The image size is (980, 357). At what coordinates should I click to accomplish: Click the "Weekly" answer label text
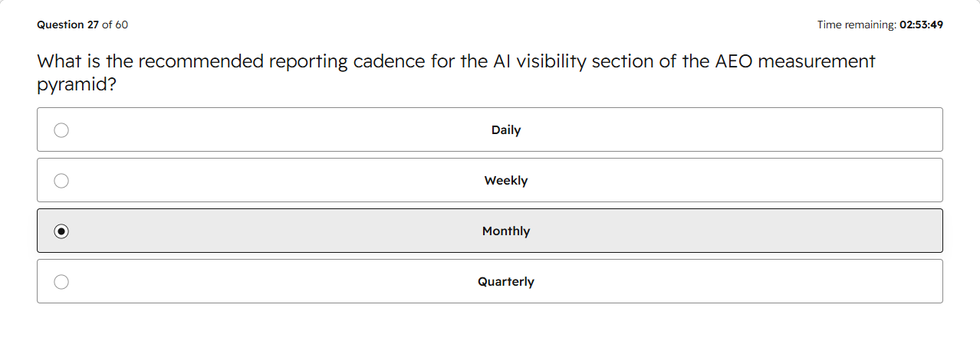[506, 181]
